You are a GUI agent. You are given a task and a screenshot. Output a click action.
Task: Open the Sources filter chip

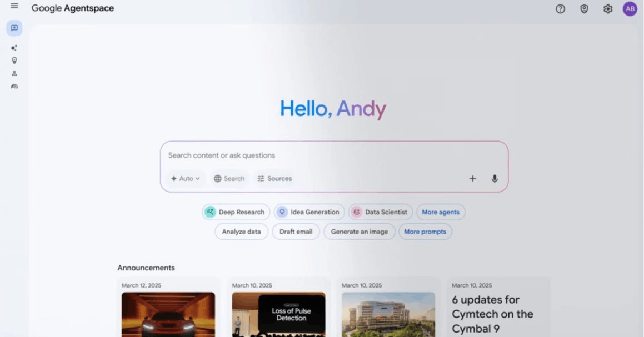point(274,179)
